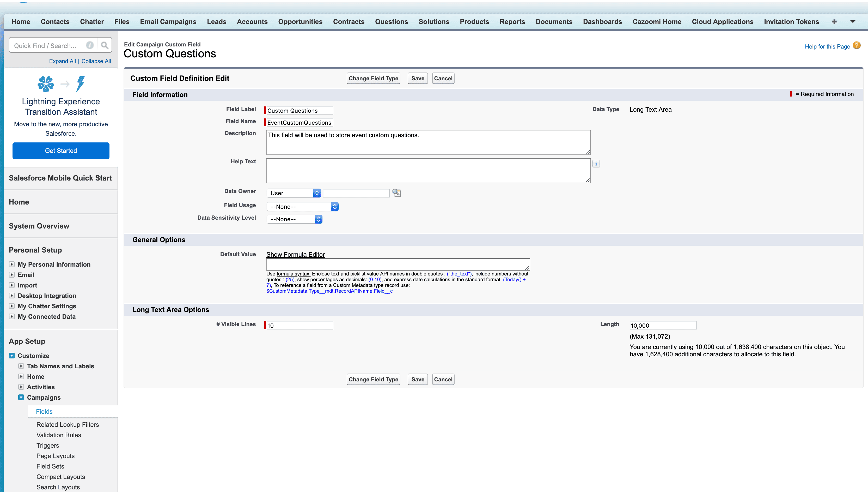Open the Field Usage dropdown

[x=303, y=207]
